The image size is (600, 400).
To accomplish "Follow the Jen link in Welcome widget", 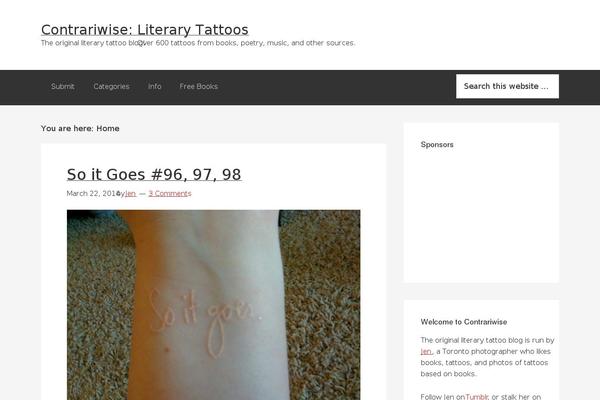I will coord(426,351).
